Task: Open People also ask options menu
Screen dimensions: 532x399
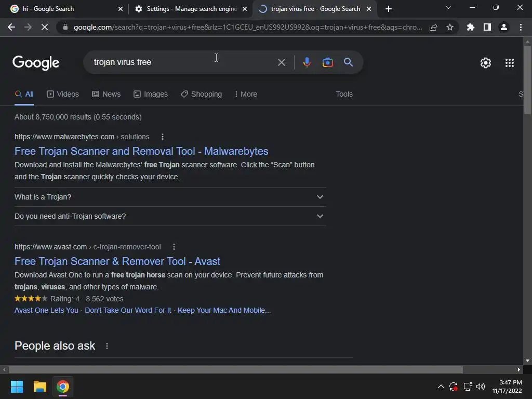Action: (107, 346)
